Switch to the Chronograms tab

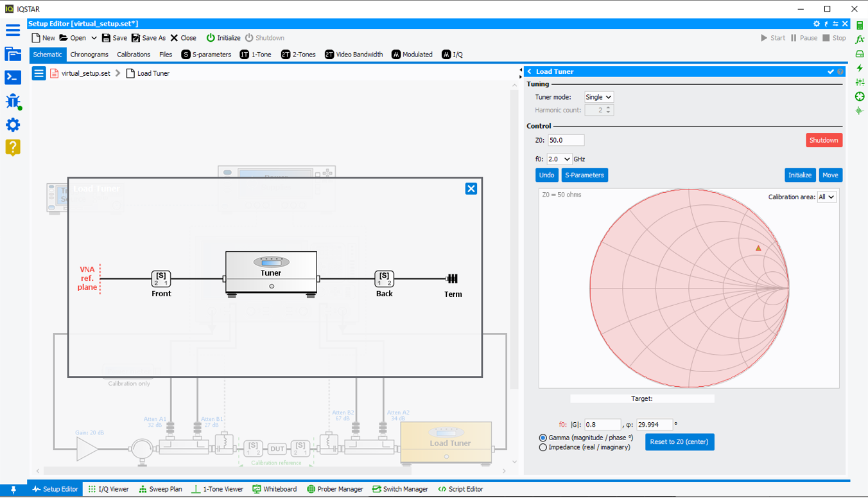89,55
